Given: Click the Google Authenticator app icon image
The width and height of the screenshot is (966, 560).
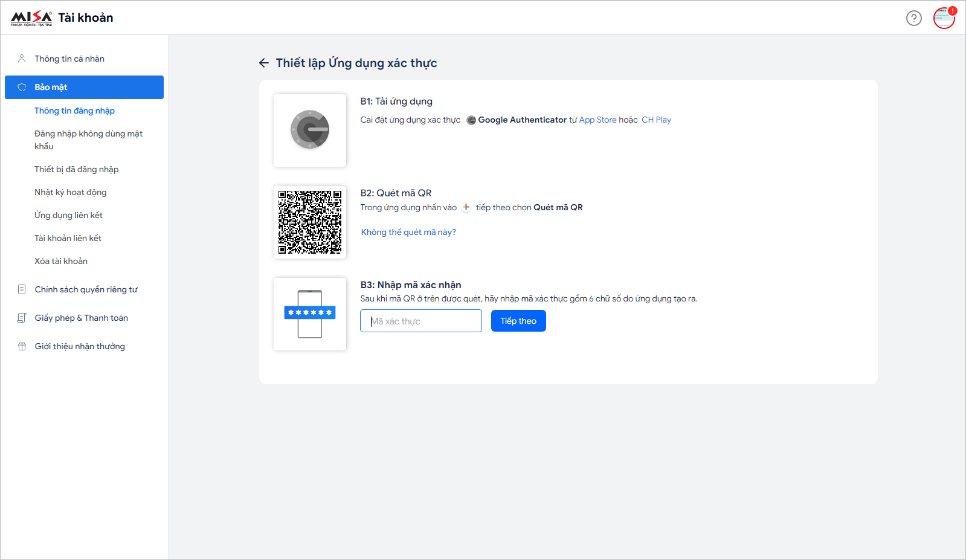Looking at the screenshot, I should (x=310, y=130).
